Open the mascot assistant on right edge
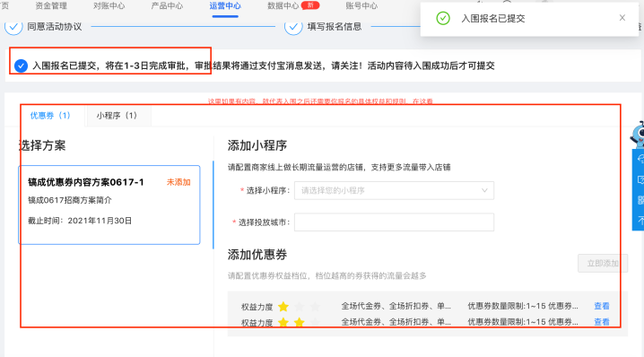The height and width of the screenshot is (357, 644). pos(638,135)
